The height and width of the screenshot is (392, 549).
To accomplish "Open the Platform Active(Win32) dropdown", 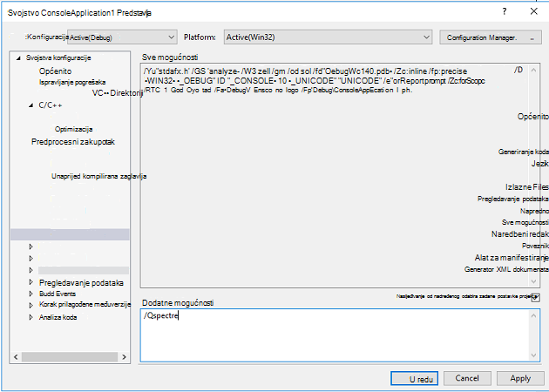I will [328, 37].
